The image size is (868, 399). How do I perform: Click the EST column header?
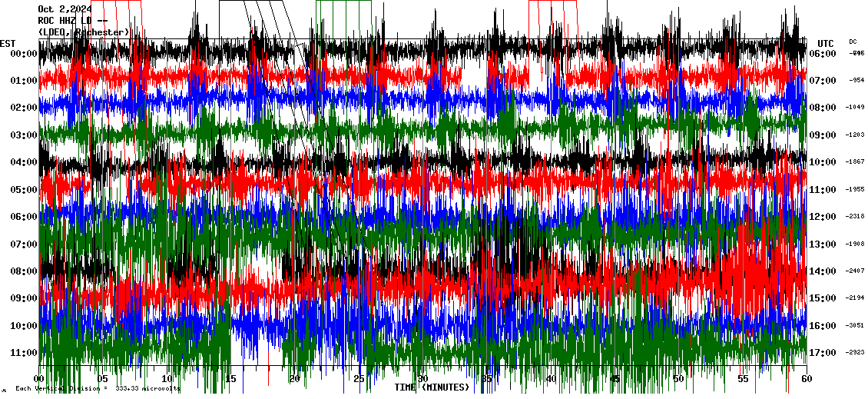(8, 43)
